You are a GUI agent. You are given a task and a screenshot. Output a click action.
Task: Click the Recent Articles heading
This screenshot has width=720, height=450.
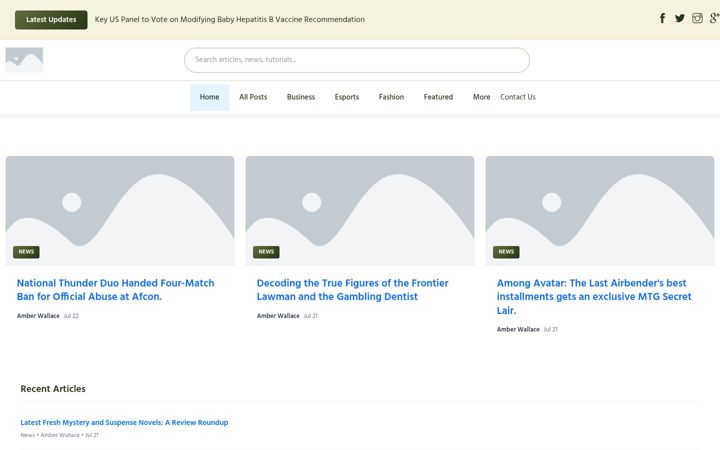tap(53, 389)
